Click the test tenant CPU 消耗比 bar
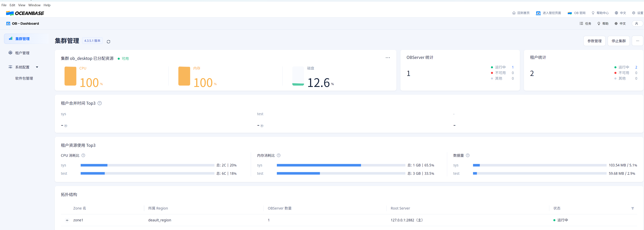This screenshot has width=644, height=230. coord(147,174)
